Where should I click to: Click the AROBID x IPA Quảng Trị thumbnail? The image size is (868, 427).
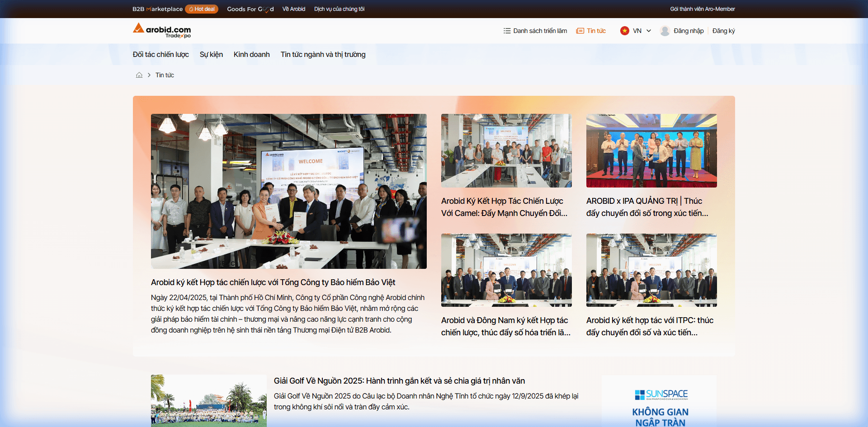tap(651, 150)
